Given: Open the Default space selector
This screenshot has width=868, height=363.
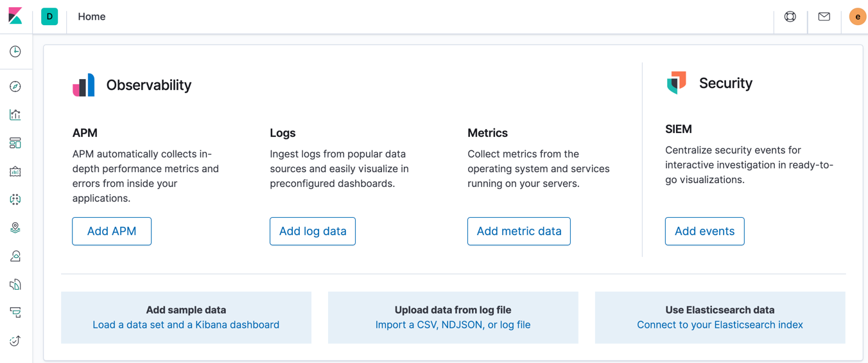Looking at the screenshot, I should point(49,17).
